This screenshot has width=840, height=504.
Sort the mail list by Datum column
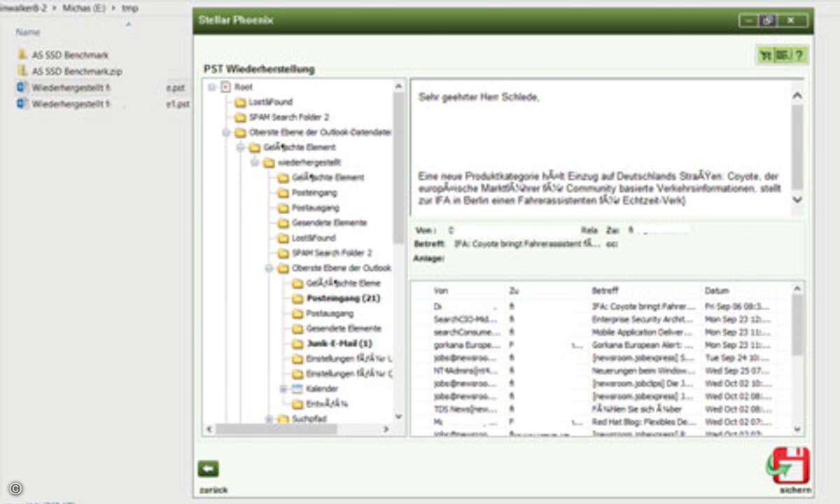717,290
